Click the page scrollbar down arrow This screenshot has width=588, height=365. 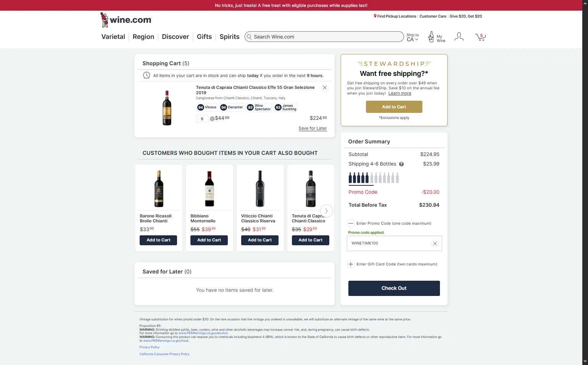pyautogui.click(x=585, y=361)
